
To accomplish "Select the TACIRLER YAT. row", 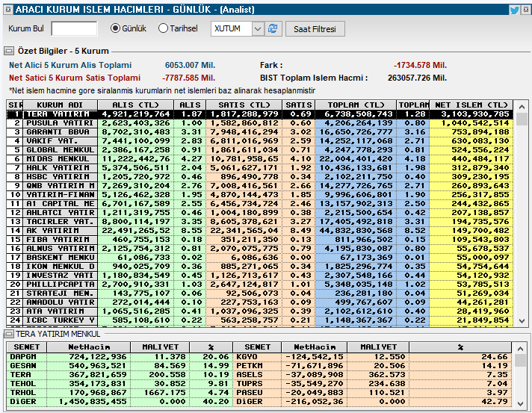I will pos(259,222).
